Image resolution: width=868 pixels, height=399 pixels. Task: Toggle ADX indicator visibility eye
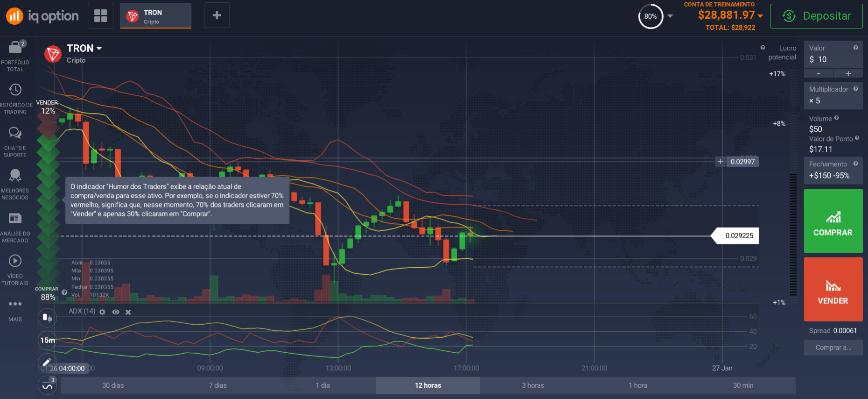click(x=116, y=312)
